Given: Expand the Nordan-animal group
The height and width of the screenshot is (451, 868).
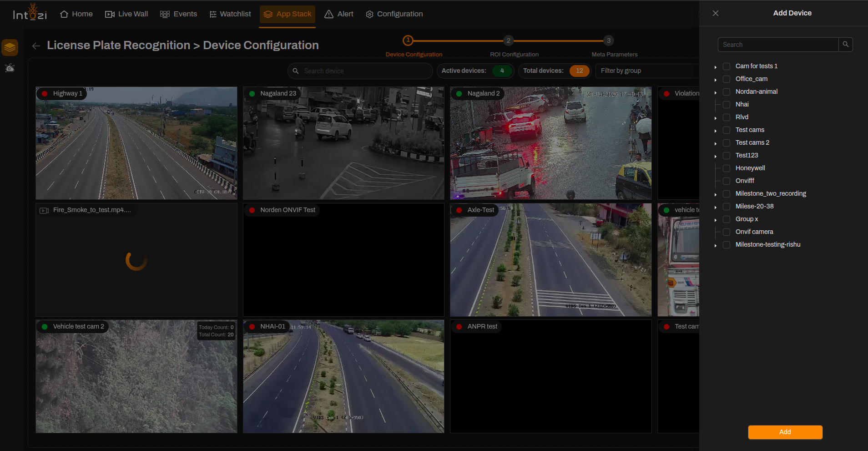Looking at the screenshot, I should pos(716,92).
